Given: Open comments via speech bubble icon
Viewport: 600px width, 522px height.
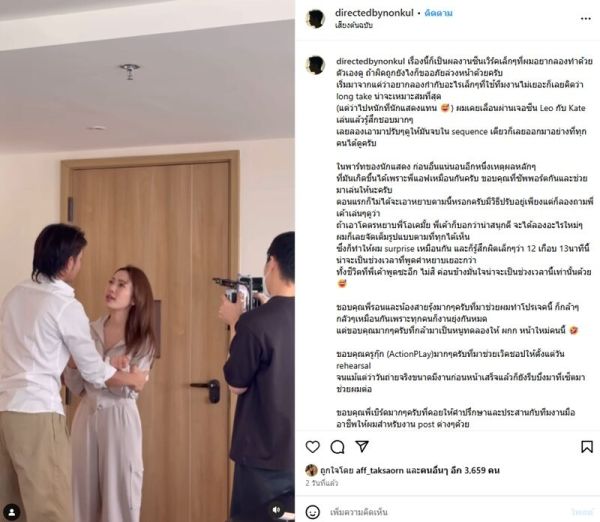Looking at the screenshot, I should 337,447.
